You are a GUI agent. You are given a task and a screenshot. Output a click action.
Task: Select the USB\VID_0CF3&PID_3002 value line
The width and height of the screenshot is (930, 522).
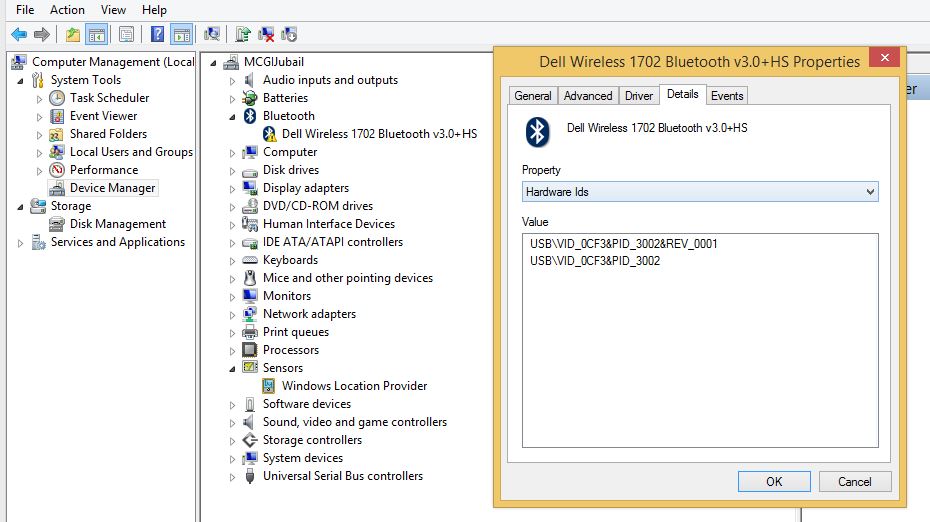click(595, 261)
